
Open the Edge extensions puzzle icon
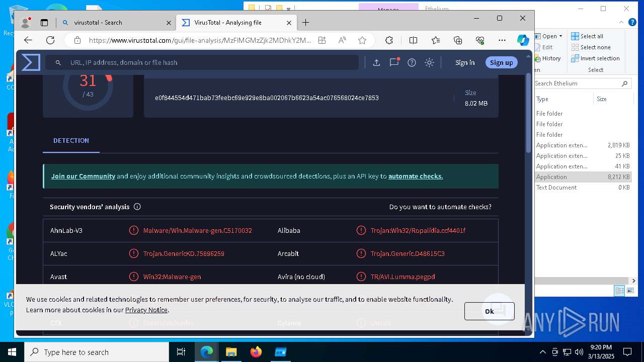click(389, 40)
